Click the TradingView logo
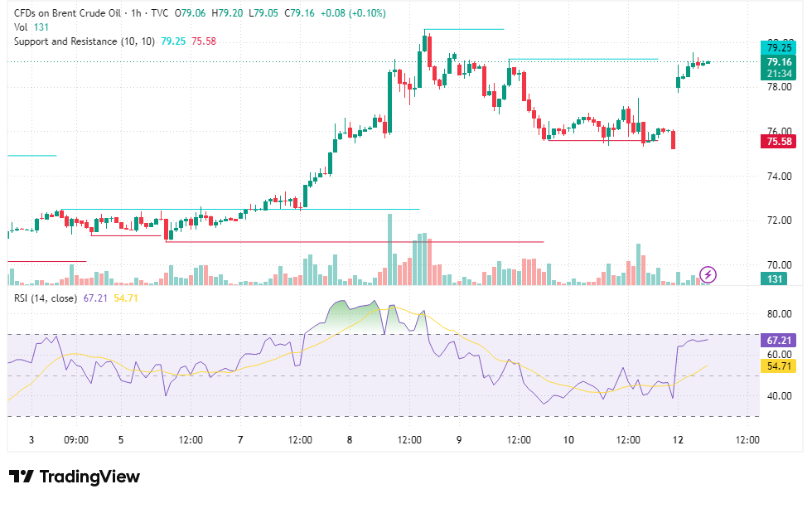The height and width of the screenshot is (523, 812). click(75, 477)
